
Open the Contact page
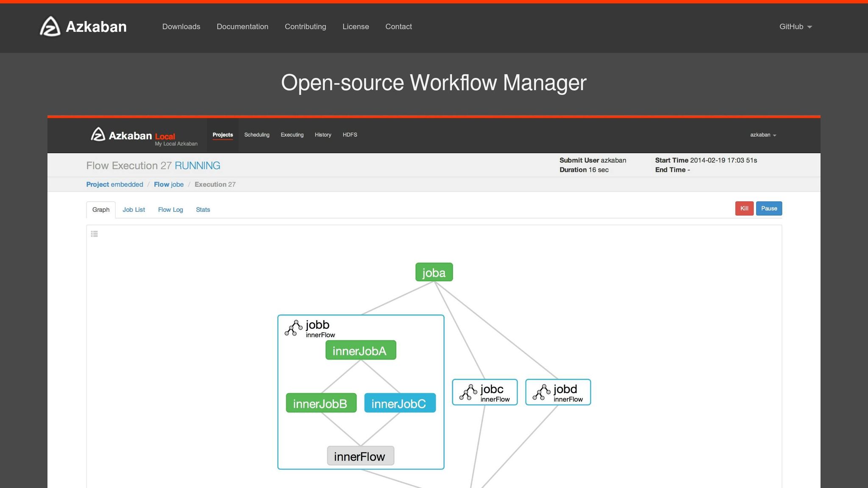coord(398,27)
